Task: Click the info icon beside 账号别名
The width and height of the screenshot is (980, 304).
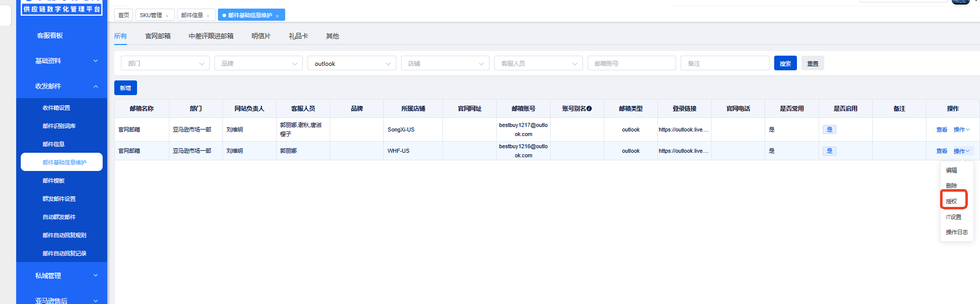Action: pyautogui.click(x=589, y=109)
